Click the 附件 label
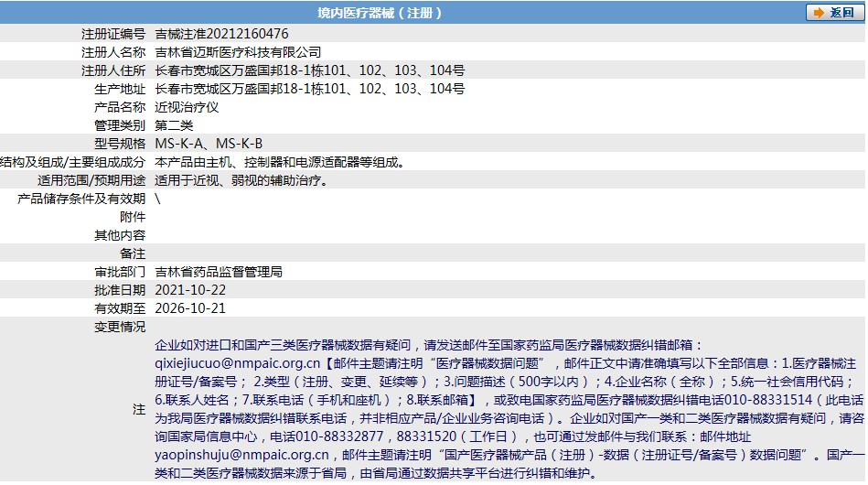868x485 pixels. point(133,217)
